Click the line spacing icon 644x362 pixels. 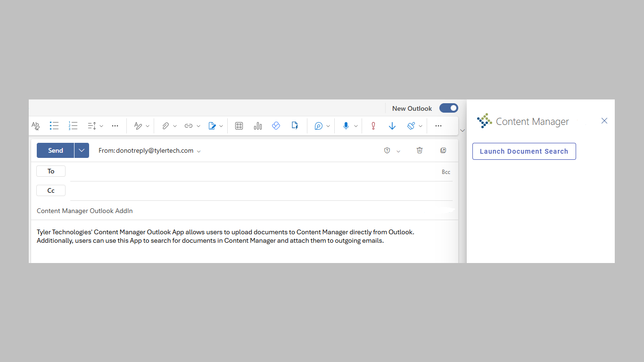[x=92, y=126]
